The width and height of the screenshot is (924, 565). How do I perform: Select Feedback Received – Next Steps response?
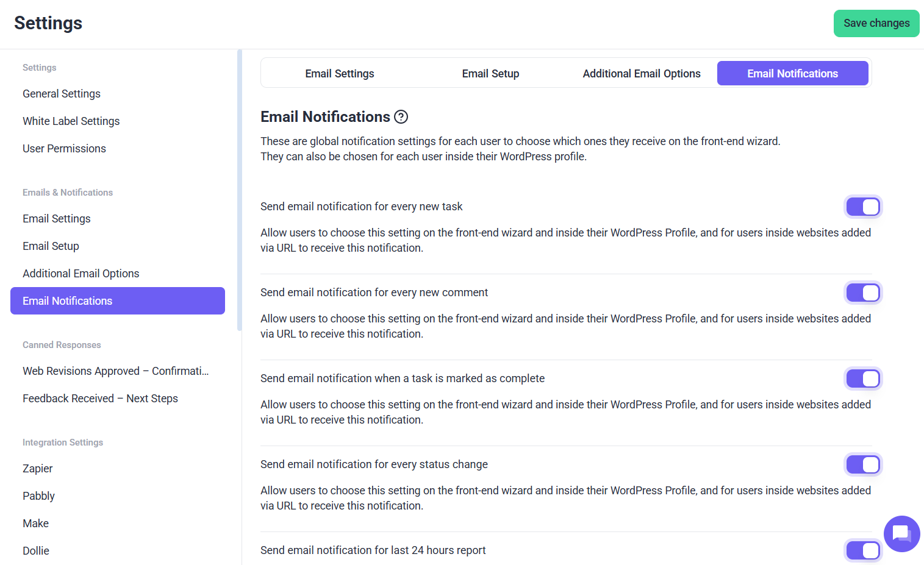click(x=100, y=399)
